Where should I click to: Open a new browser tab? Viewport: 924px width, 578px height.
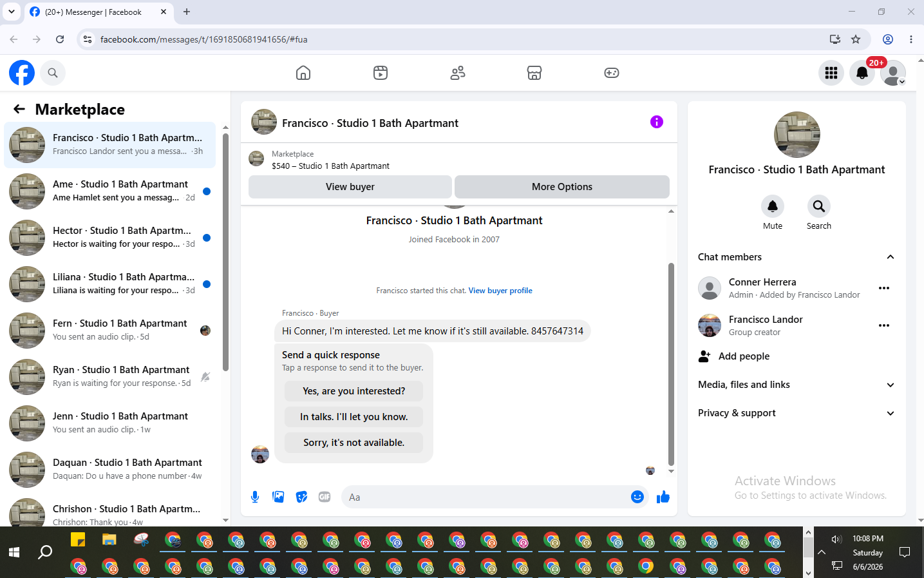tap(187, 12)
